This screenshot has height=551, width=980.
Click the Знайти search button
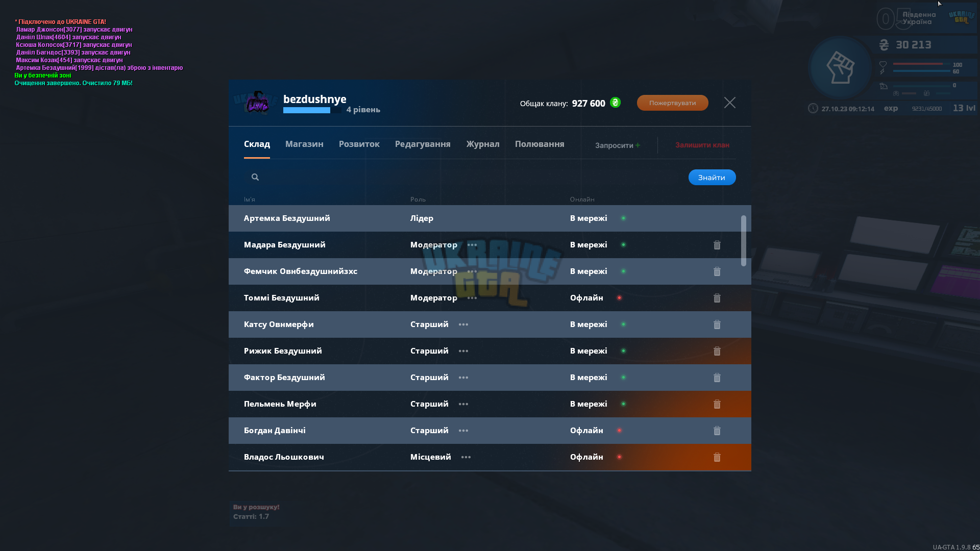(712, 177)
